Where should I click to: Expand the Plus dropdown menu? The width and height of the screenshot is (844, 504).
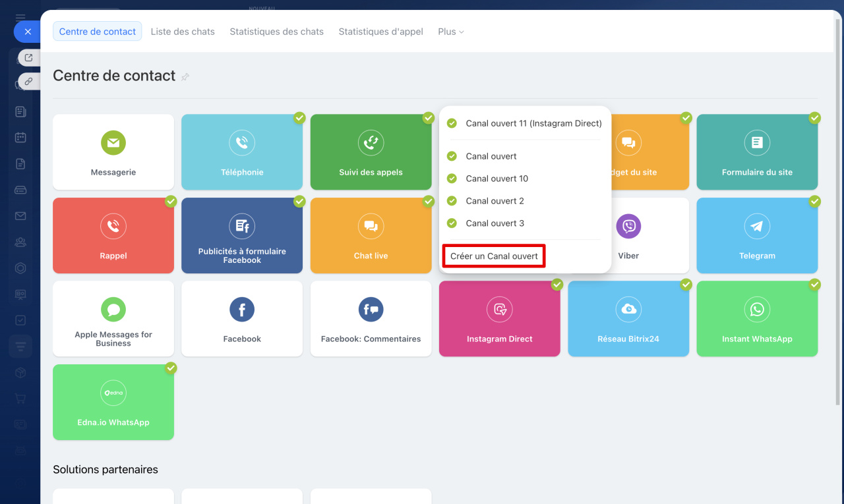(x=451, y=32)
